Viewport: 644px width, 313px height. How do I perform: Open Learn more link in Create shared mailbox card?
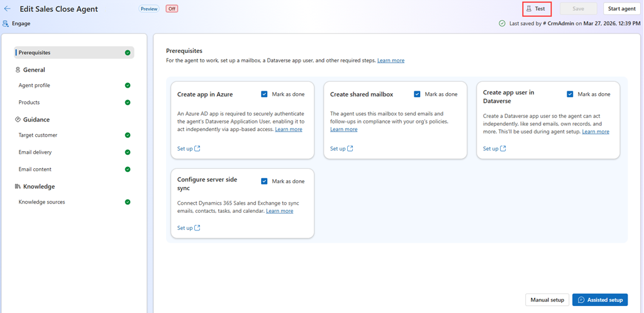click(x=344, y=129)
